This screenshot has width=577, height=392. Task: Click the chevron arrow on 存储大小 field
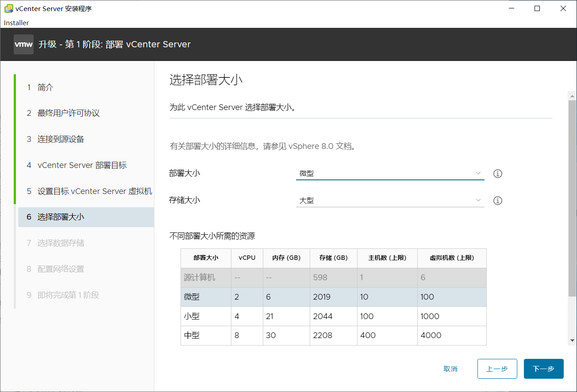[478, 200]
